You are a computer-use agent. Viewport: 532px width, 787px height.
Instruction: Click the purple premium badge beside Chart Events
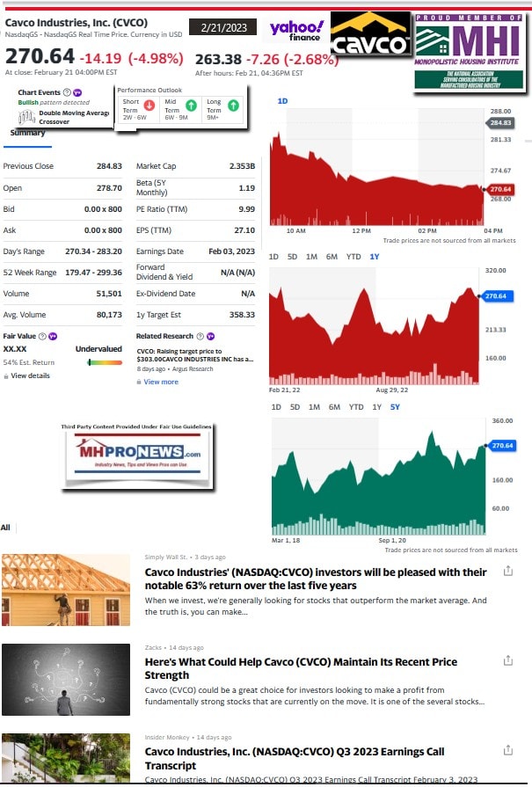pos(77,92)
